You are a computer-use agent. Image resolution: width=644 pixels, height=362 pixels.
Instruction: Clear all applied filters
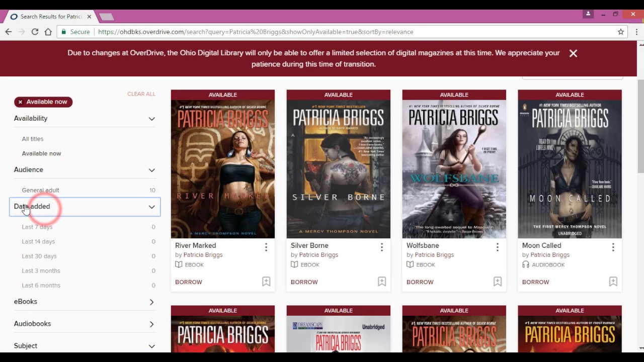pos(141,94)
